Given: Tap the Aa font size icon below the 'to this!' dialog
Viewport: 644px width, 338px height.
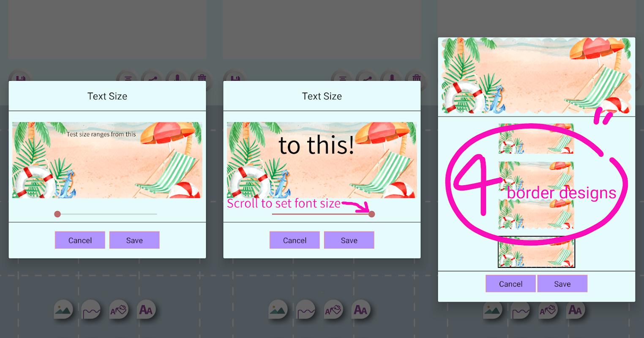Looking at the screenshot, I should coord(361,310).
